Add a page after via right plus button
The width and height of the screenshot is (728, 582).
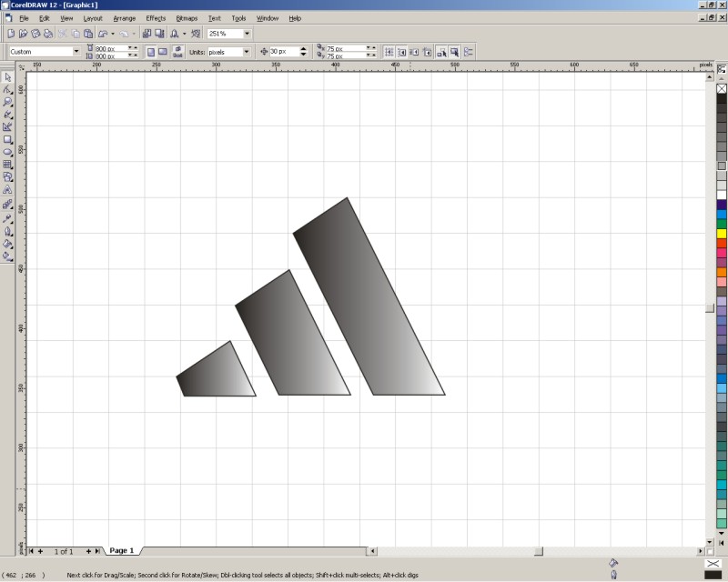tap(88, 551)
